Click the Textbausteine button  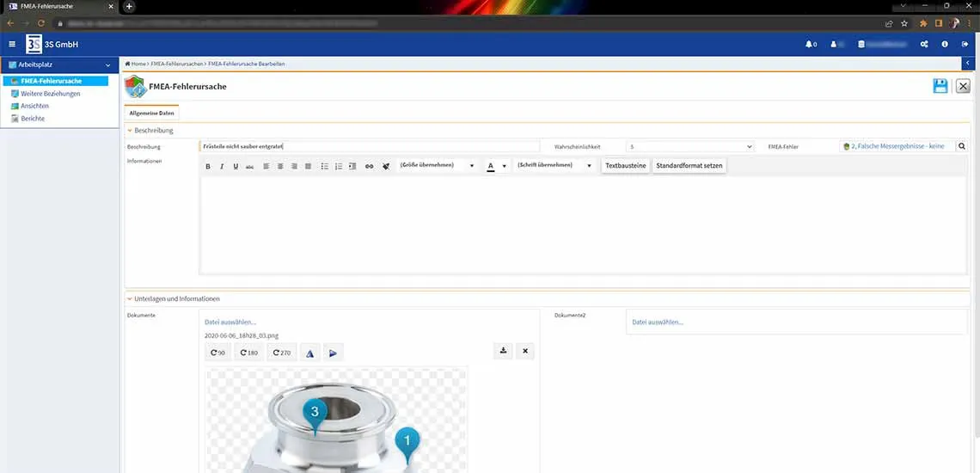tap(626, 166)
